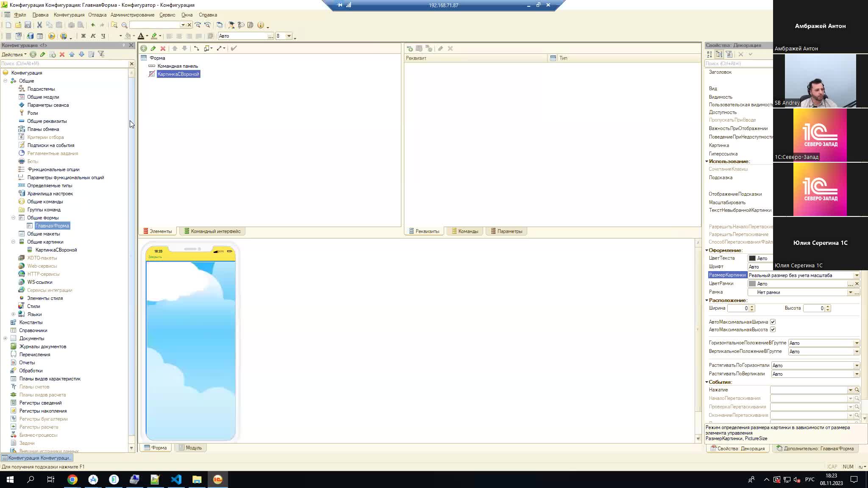This screenshot has height=488, width=868.
Task: Click the check form checkmark icon
Action: point(234,48)
